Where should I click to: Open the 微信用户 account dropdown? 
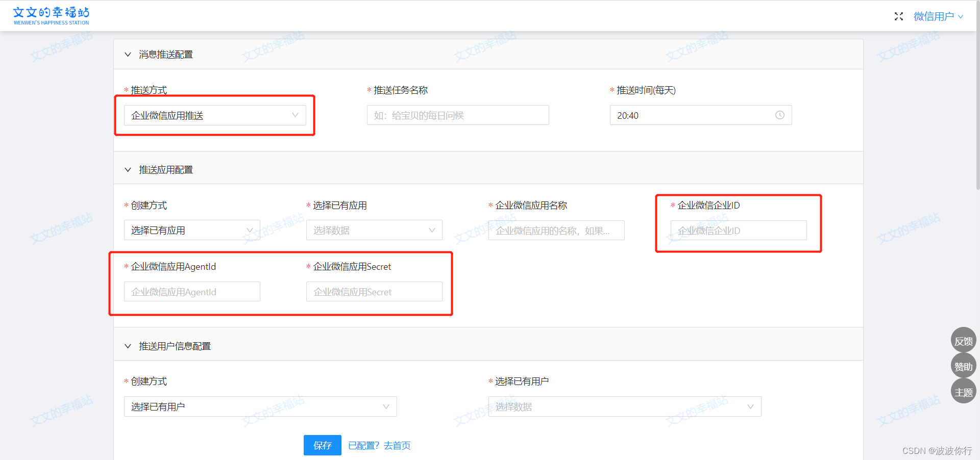pos(938,16)
